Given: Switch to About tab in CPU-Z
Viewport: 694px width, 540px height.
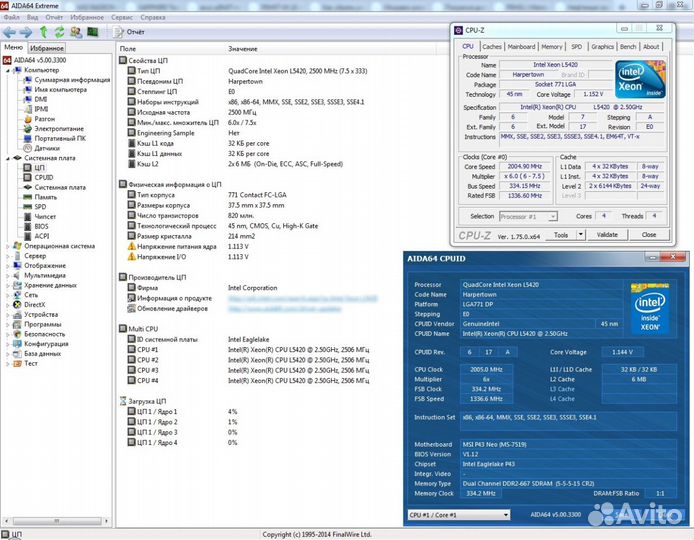Looking at the screenshot, I should (x=651, y=46).
